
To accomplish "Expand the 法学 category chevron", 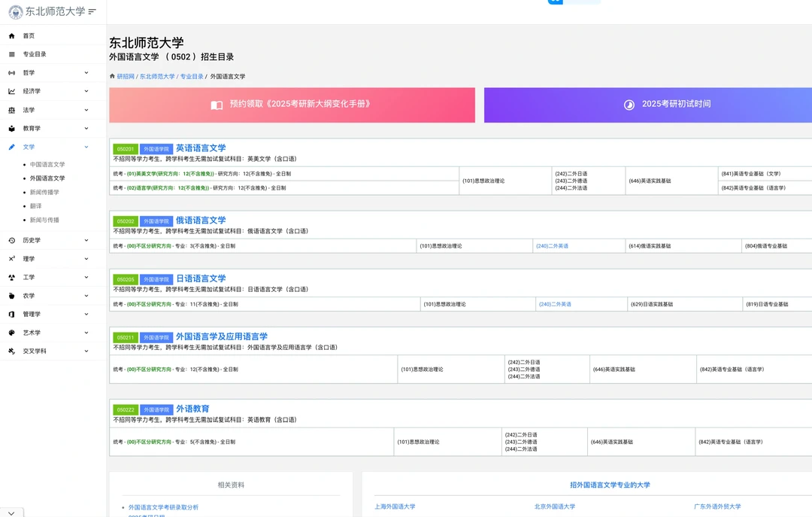I will [x=86, y=110].
